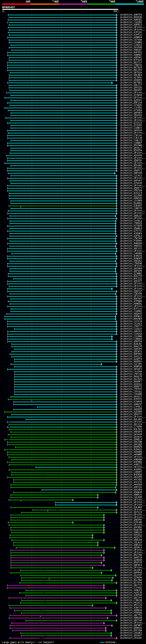Select the UniRef100_B7FKG0 label
Screen dimensions: 146x644
[x=131, y=60]
